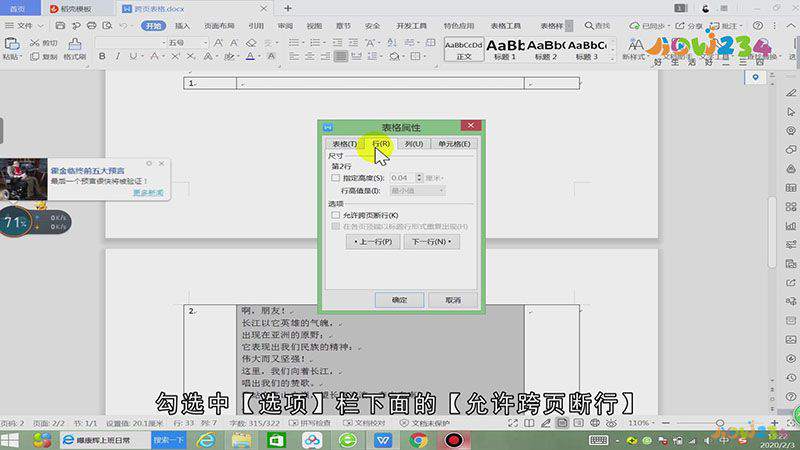Click the clear formatting eraser icon
The image size is (800, 450).
[251, 43]
